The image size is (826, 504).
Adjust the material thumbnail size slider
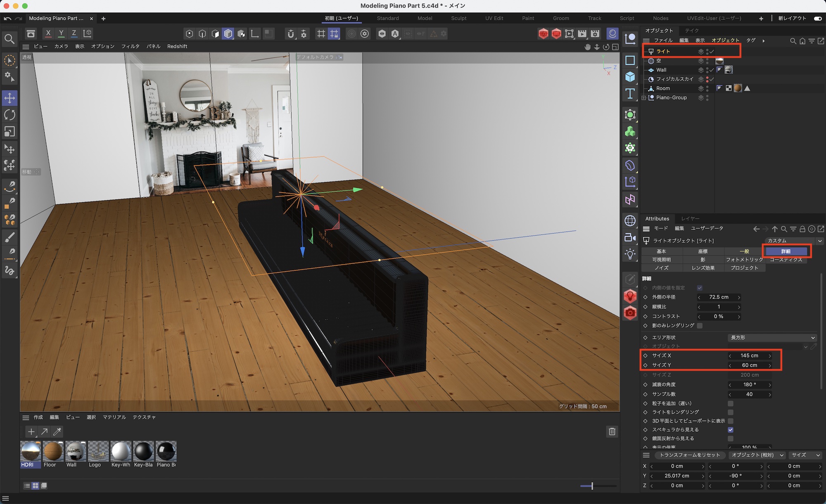pyautogui.click(x=592, y=486)
